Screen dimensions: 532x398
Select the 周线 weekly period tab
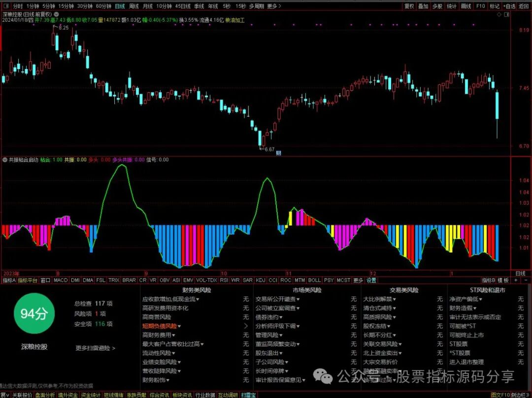134,6
